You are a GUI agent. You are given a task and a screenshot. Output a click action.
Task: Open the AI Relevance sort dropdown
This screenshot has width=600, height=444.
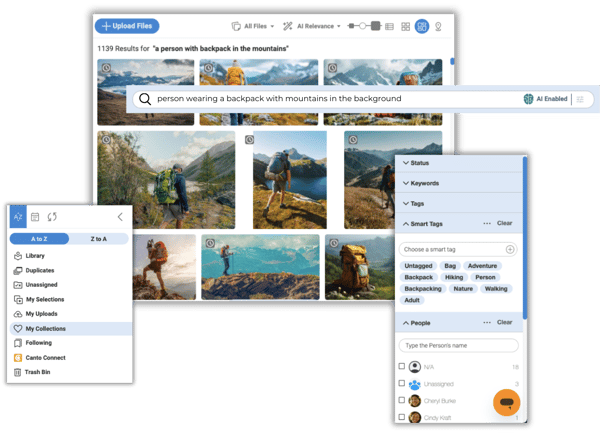pos(312,26)
